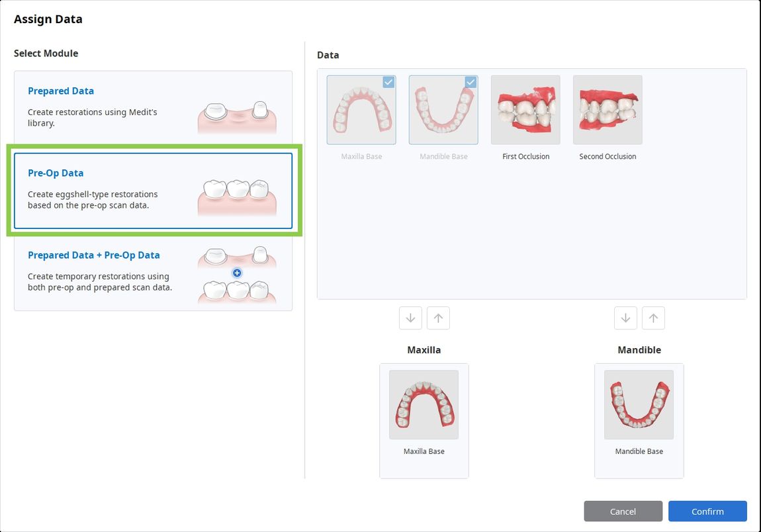Click the Pre-Op Data teeth illustration
This screenshot has width=761, height=532.
click(x=237, y=198)
